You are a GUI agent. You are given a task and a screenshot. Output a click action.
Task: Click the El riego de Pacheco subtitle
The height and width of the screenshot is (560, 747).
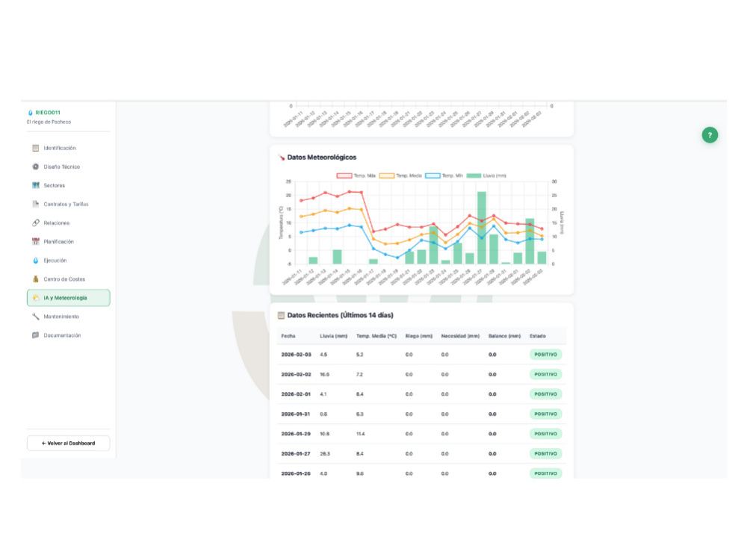click(49, 122)
